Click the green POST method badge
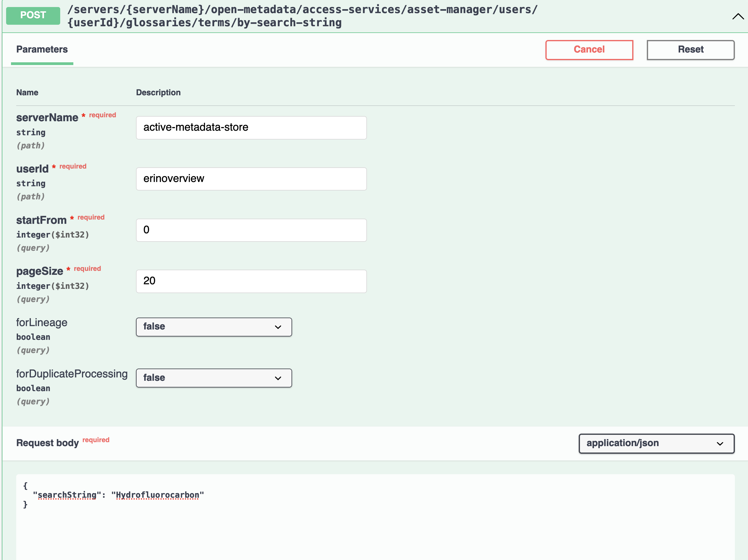 click(33, 15)
